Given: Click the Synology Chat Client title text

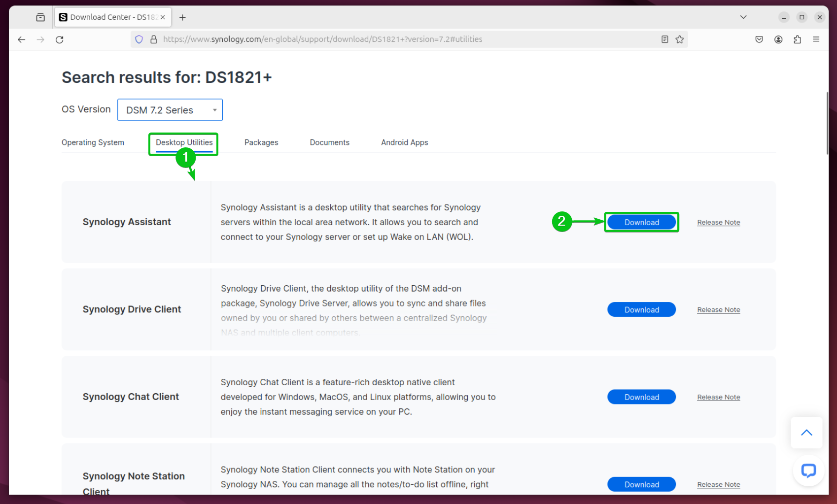Looking at the screenshot, I should click(x=131, y=397).
